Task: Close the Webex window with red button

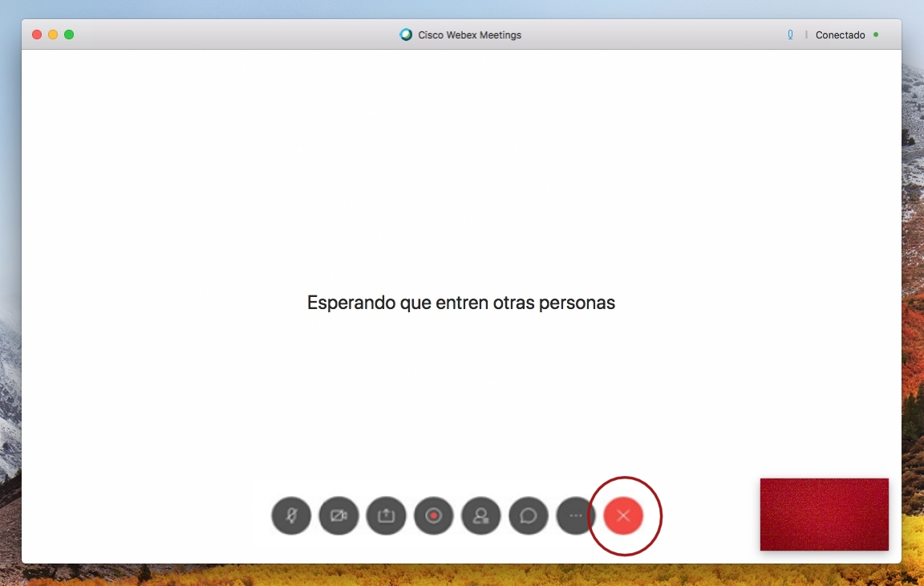Action: pos(37,35)
